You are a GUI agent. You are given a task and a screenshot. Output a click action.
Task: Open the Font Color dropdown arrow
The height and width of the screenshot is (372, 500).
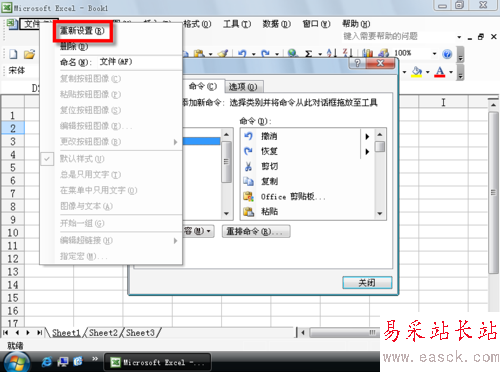(451, 72)
